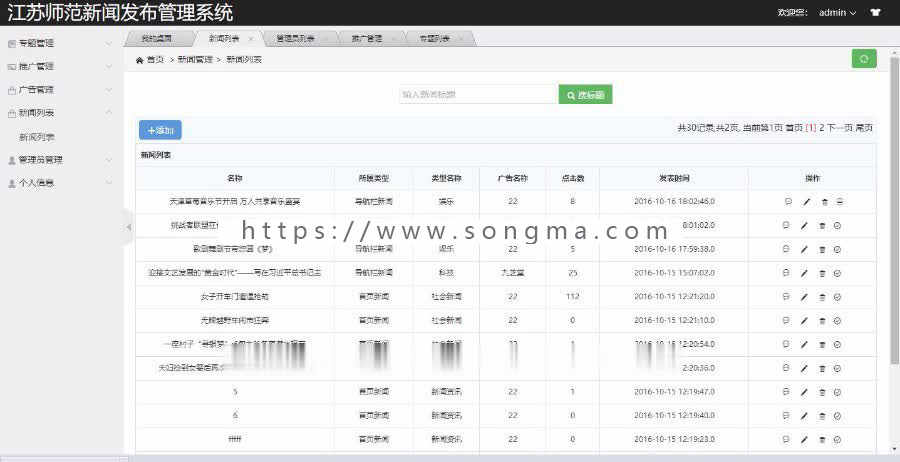Open comments for the 2016-10-15 15:07:02 row

pos(786,273)
